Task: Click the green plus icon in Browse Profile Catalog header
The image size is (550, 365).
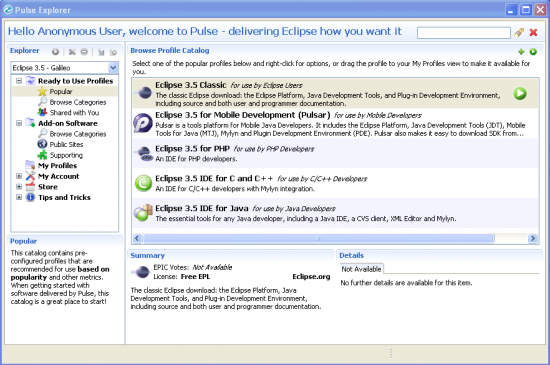Action: pyautogui.click(x=521, y=52)
